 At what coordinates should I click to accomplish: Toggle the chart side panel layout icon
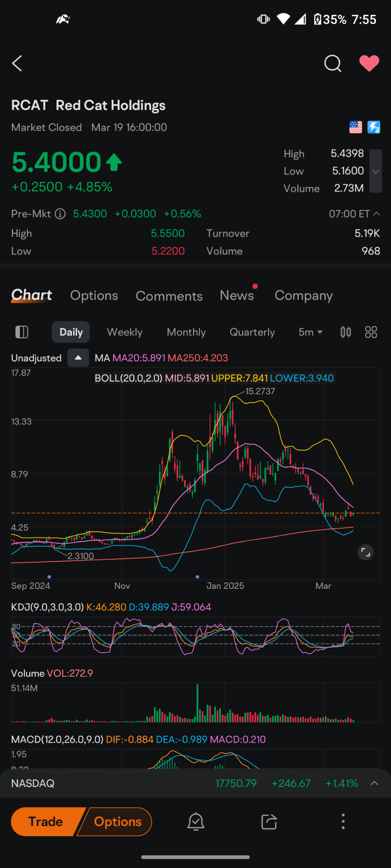tap(22, 332)
